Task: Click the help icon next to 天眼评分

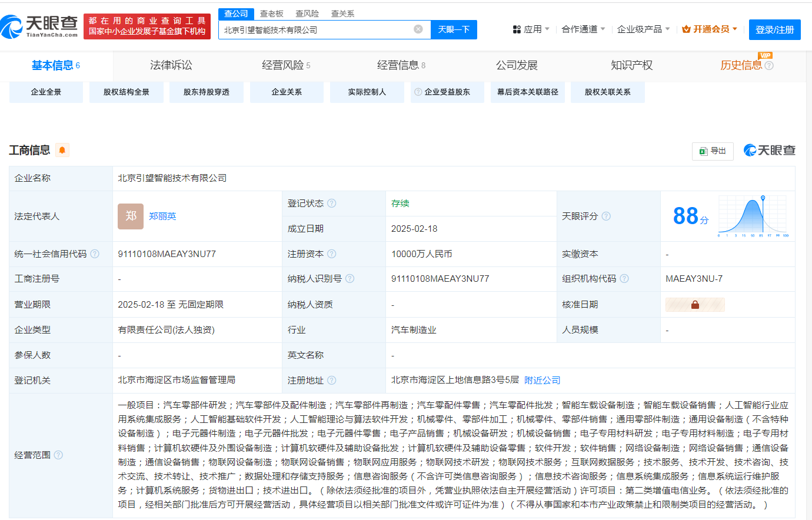Action: (x=606, y=216)
